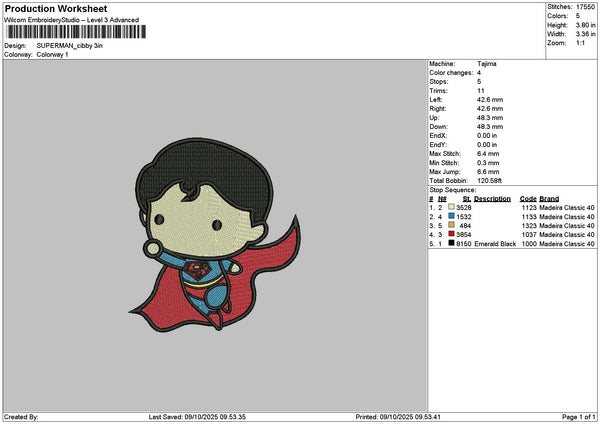This screenshot has width=600, height=424.
Task: Click the 'Created By:' footer label
Action: 21,417
